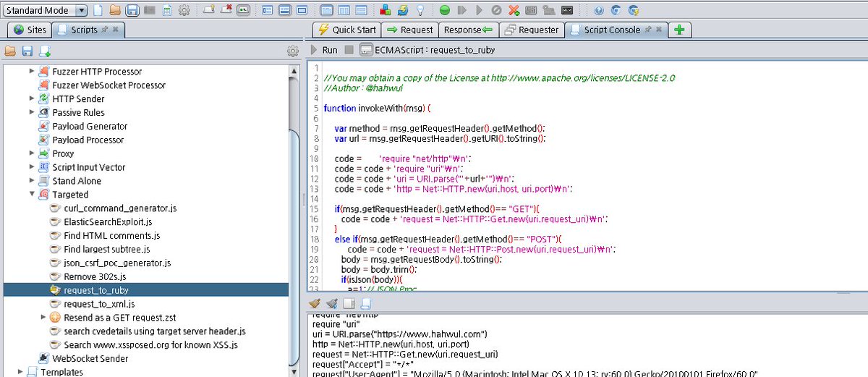The width and height of the screenshot is (868, 377).
Task: Click browser launch icon with lightning bolt
Action: 634,10
